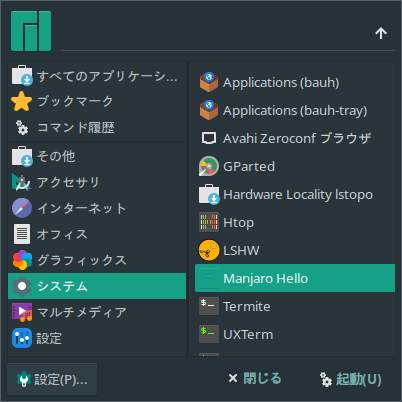Click the 起動(U) launch button
This screenshot has width=402, height=402.
351,379
